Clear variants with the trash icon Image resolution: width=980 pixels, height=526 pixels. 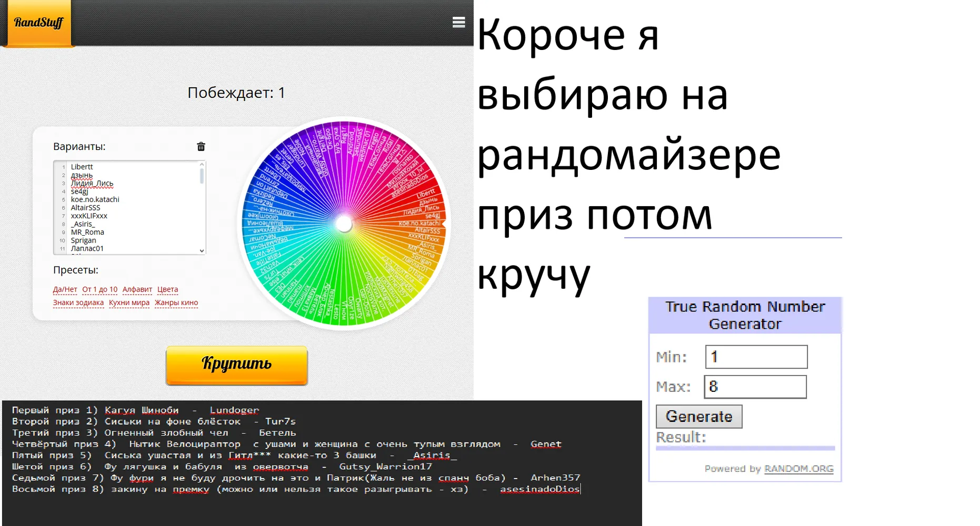(x=201, y=147)
